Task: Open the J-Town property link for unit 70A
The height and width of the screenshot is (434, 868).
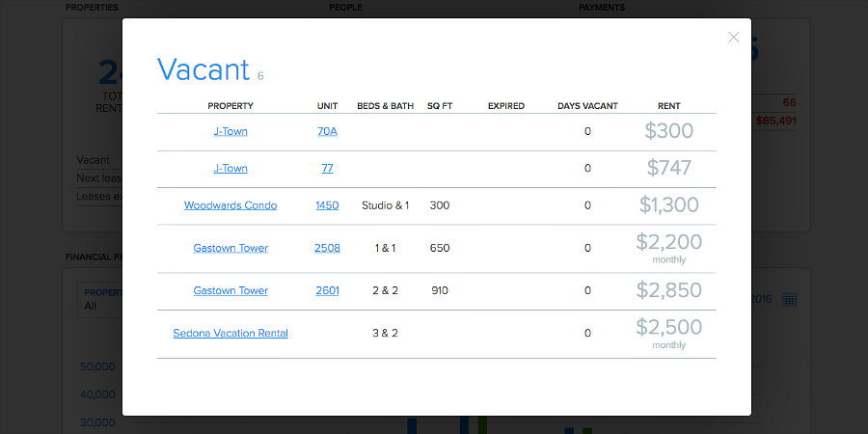Action: click(x=231, y=131)
